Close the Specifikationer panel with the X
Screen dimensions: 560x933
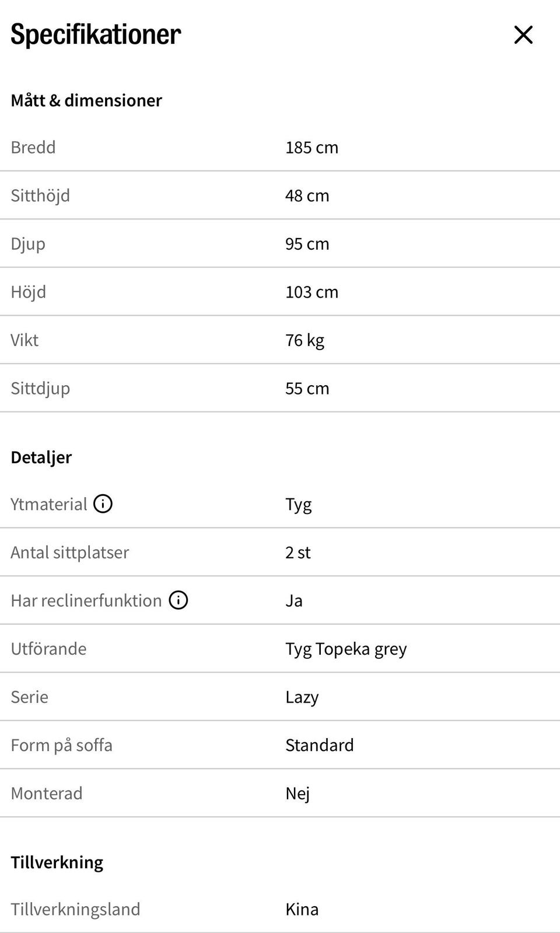(x=523, y=35)
